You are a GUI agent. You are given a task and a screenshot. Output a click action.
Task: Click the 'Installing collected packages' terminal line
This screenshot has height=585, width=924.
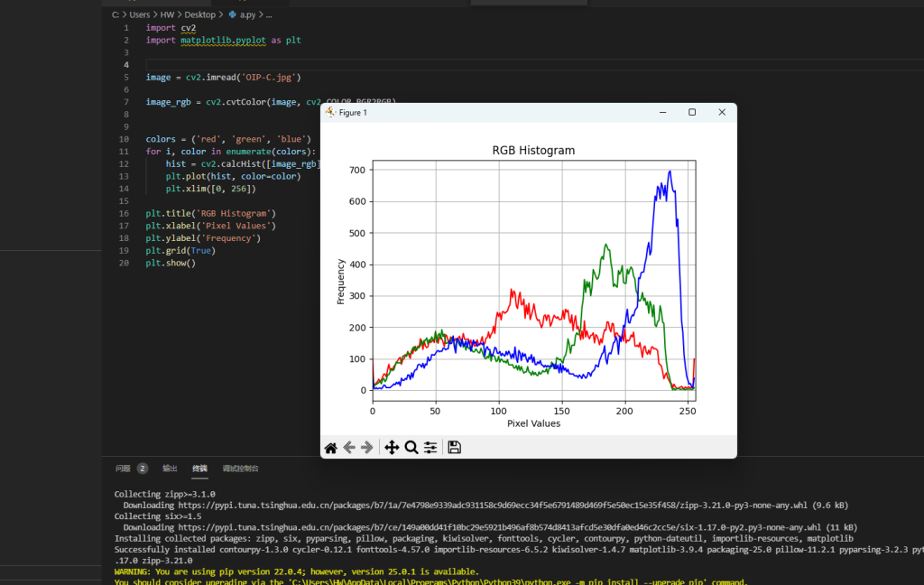point(484,538)
